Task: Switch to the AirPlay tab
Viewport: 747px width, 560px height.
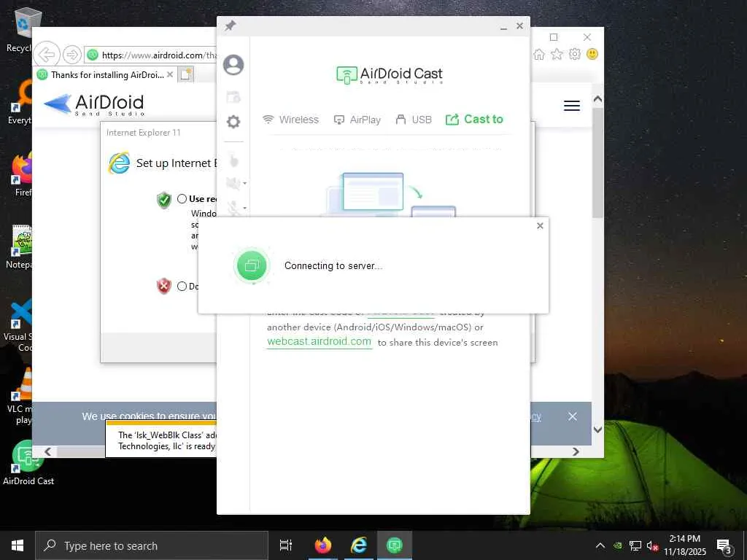Action: 357,120
